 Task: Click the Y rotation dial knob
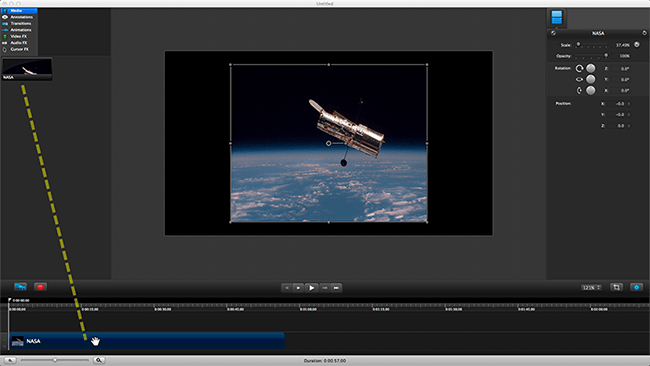(x=591, y=79)
